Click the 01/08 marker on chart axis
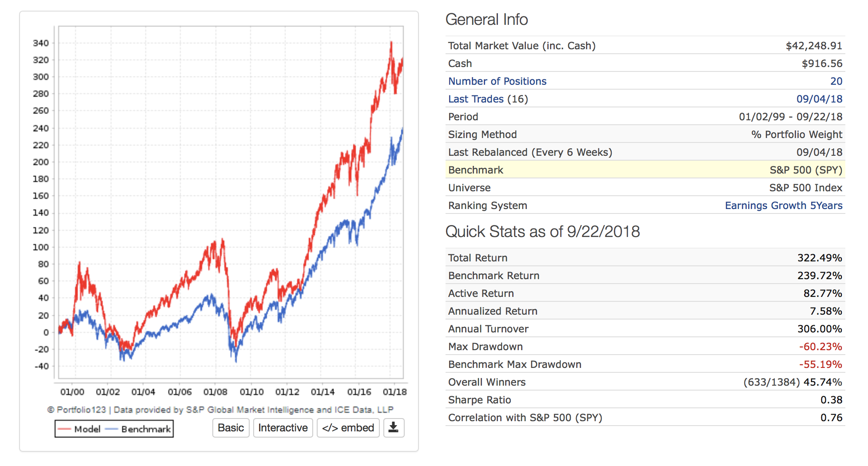This screenshot has height=466, width=868. click(215, 392)
